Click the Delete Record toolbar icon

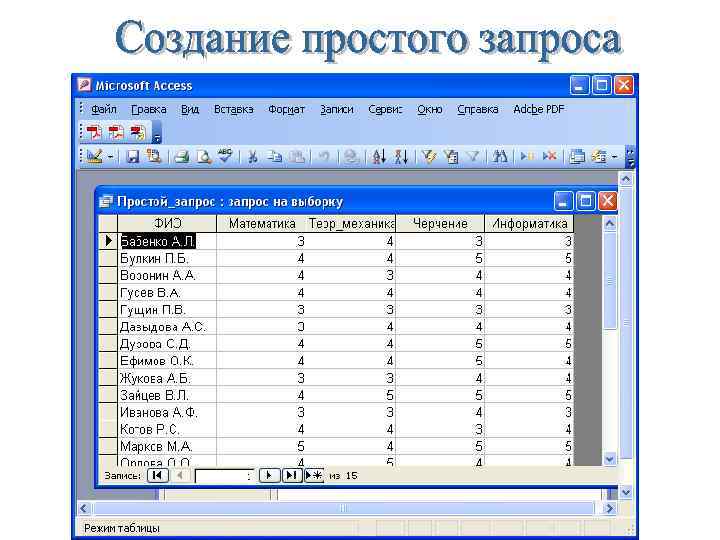tap(549, 157)
